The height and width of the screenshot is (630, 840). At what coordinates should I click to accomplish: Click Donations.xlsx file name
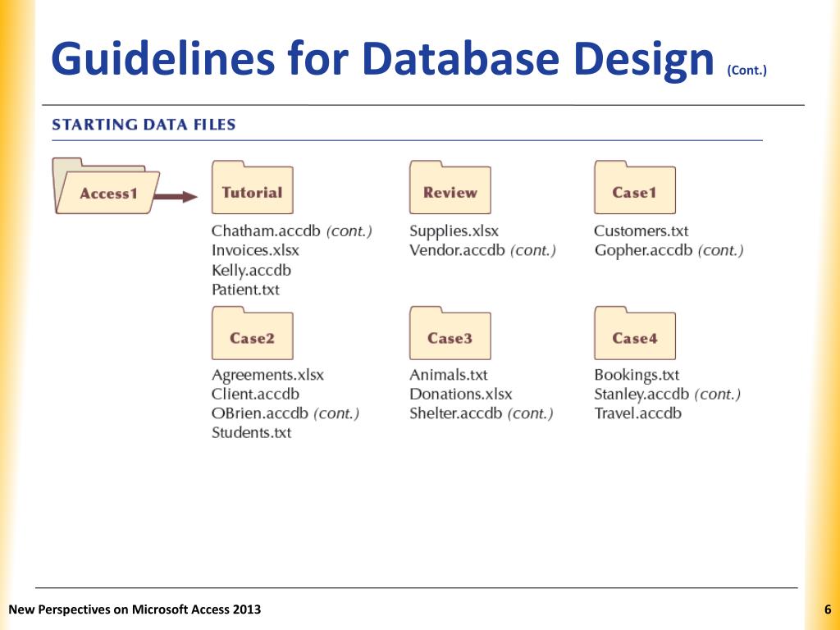coord(461,394)
